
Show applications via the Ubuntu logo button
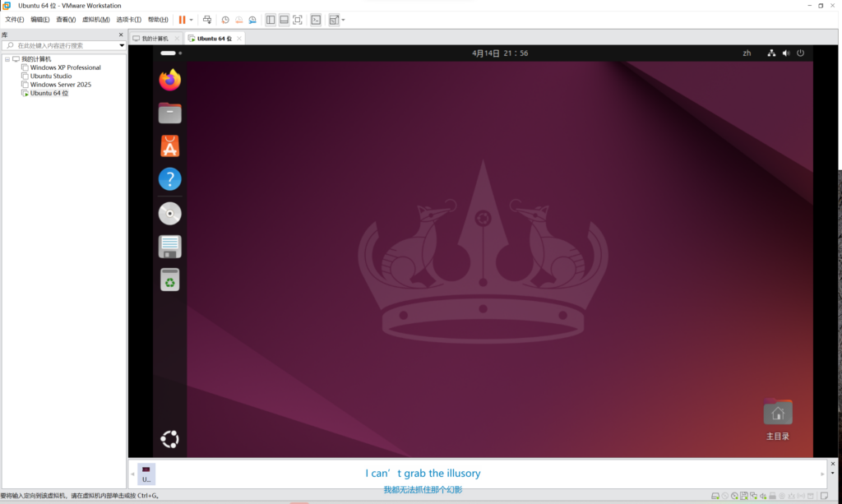pos(169,439)
